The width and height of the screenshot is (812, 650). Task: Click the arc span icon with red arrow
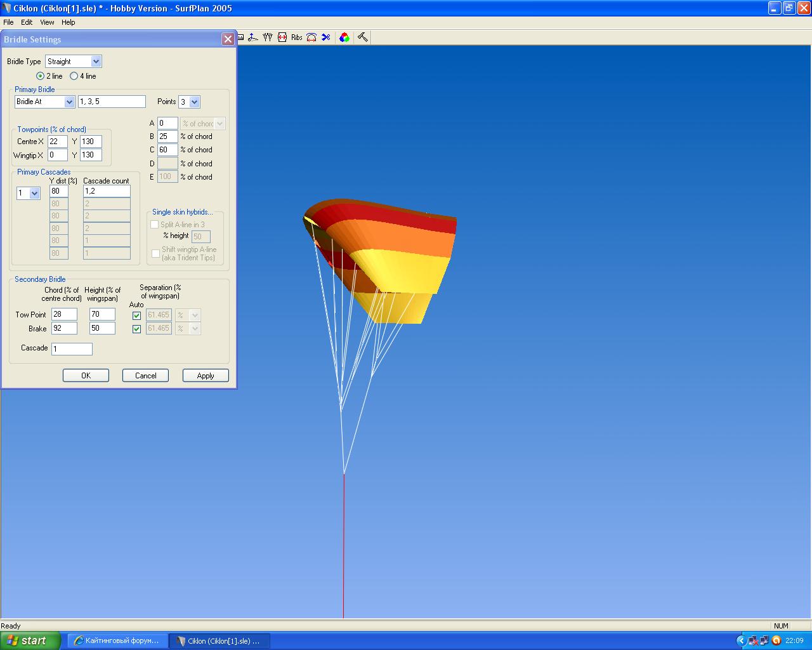click(311, 37)
